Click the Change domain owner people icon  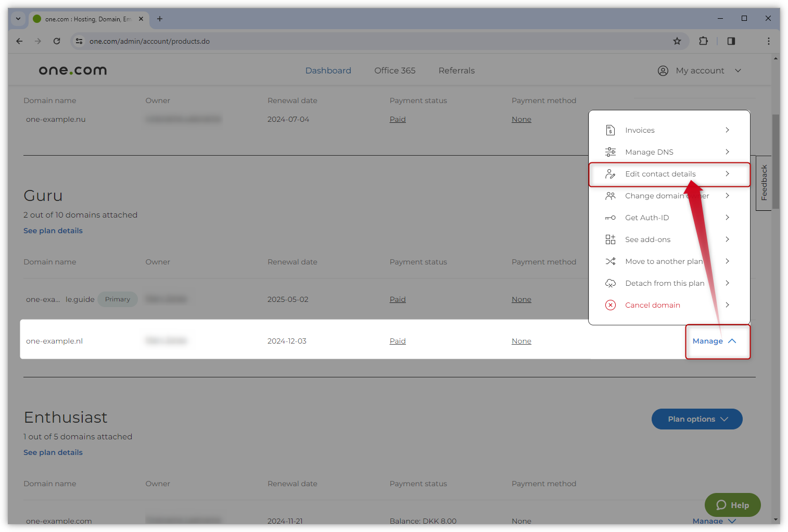pyautogui.click(x=610, y=196)
